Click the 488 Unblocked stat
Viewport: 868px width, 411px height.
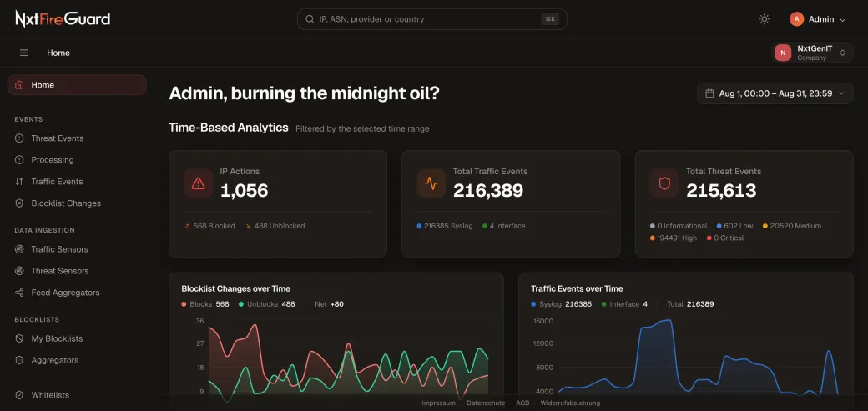pos(275,226)
